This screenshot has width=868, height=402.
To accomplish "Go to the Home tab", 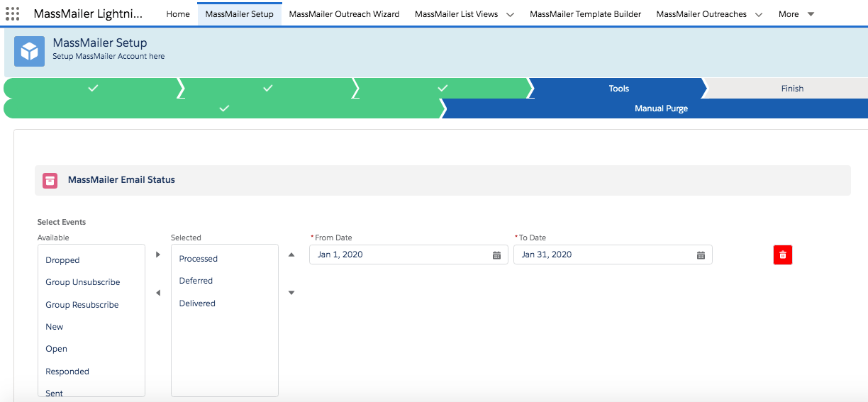I will click(178, 14).
